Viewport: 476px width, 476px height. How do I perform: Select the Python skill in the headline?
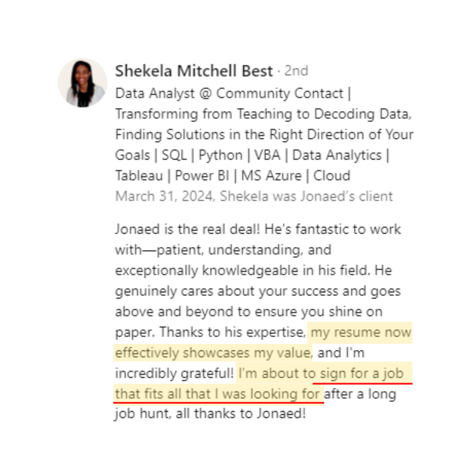tap(220, 156)
